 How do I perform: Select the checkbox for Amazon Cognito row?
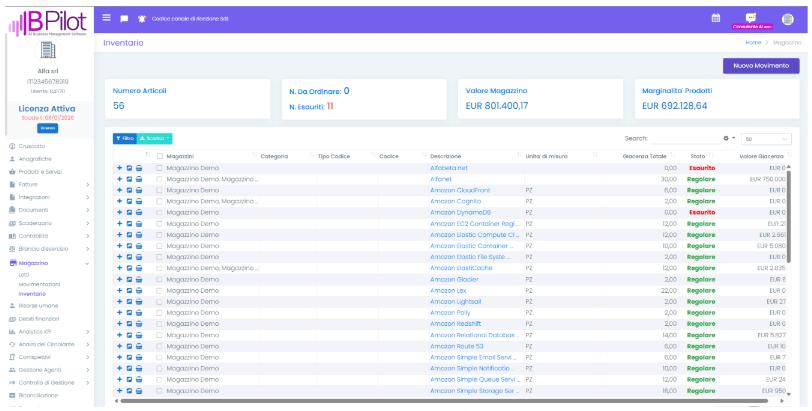159,201
